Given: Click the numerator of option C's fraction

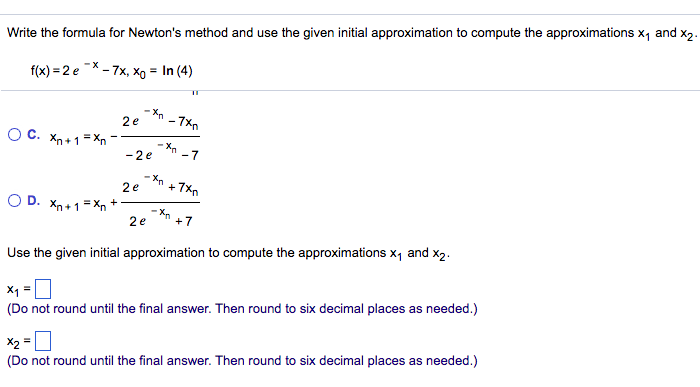Looking at the screenshot, I should 160,119.
